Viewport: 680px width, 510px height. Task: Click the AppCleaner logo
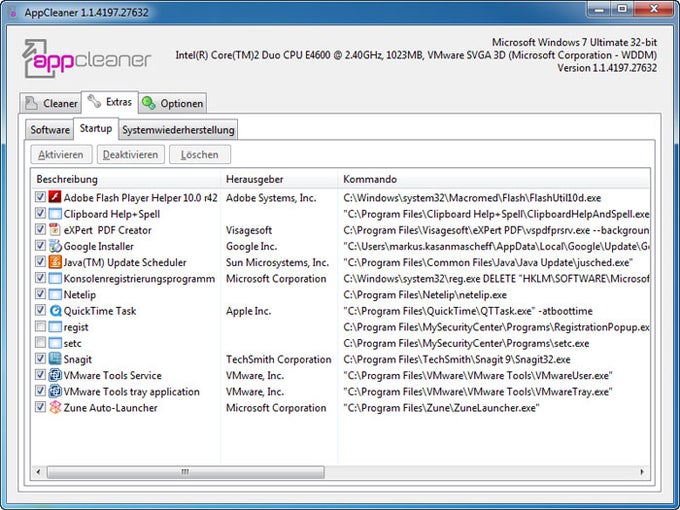(x=87, y=59)
